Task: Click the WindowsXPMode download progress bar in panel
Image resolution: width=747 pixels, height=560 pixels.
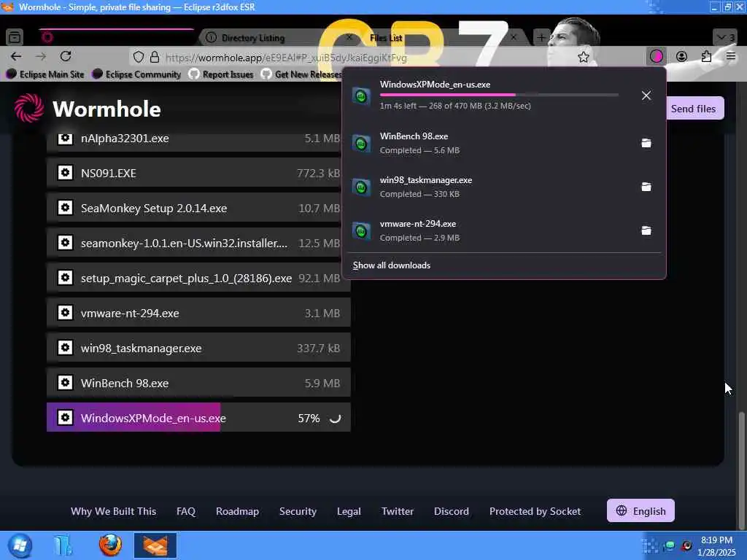Action: [x=499, y=95]
